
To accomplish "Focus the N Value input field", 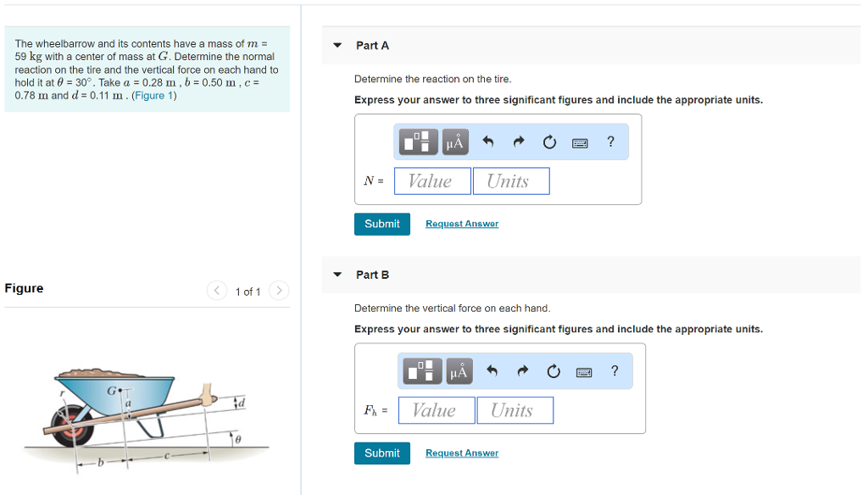I will [x=432, y=181].
